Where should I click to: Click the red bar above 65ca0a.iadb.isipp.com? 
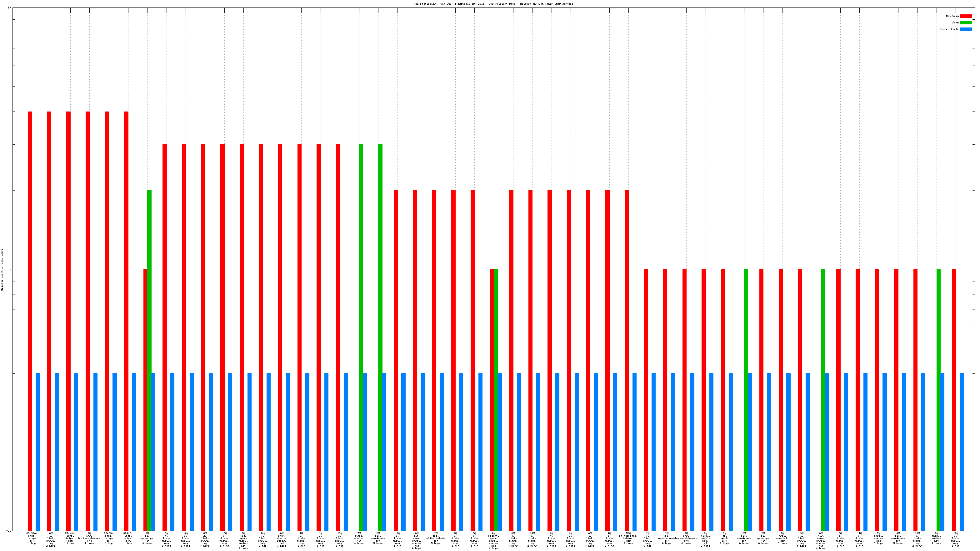pos(68,304)
